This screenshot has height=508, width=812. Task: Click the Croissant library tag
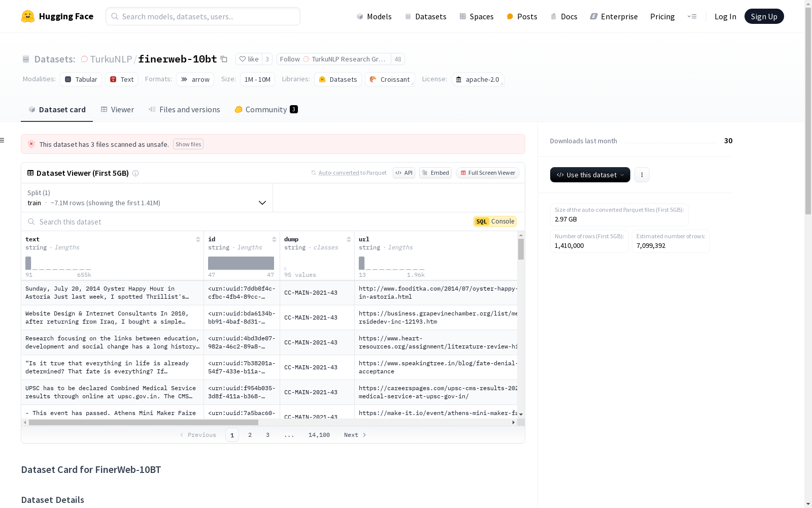point(390,79)
